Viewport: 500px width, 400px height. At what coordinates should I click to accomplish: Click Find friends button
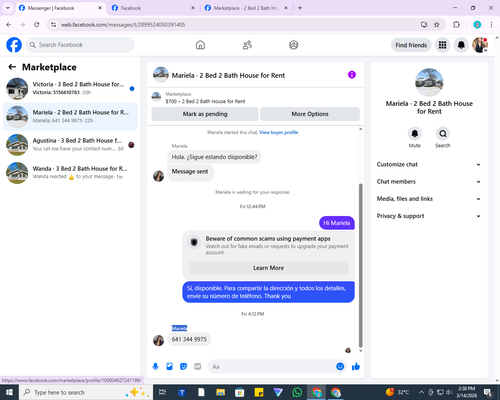(411, 45)
